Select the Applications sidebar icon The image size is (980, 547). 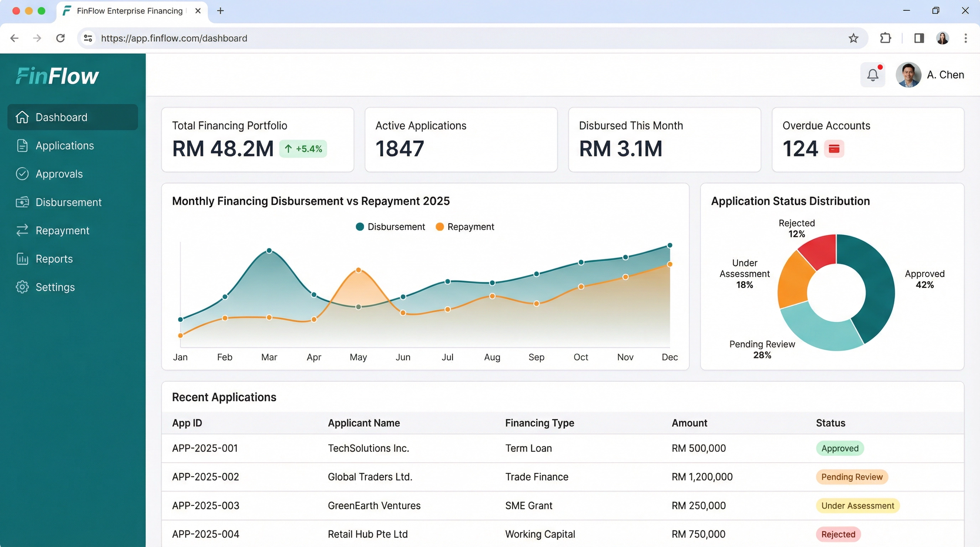[x=22, y=145]
